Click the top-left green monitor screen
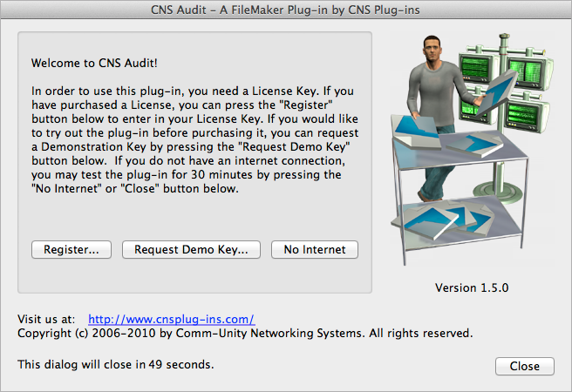This screenshot has height=392, width=572. [474, 69]
